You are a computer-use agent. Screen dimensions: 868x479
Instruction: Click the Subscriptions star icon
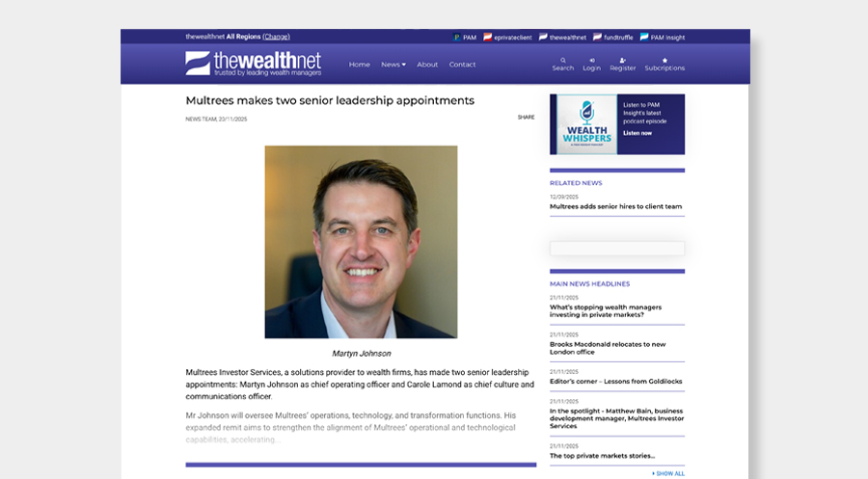click(x=665, y=60)
